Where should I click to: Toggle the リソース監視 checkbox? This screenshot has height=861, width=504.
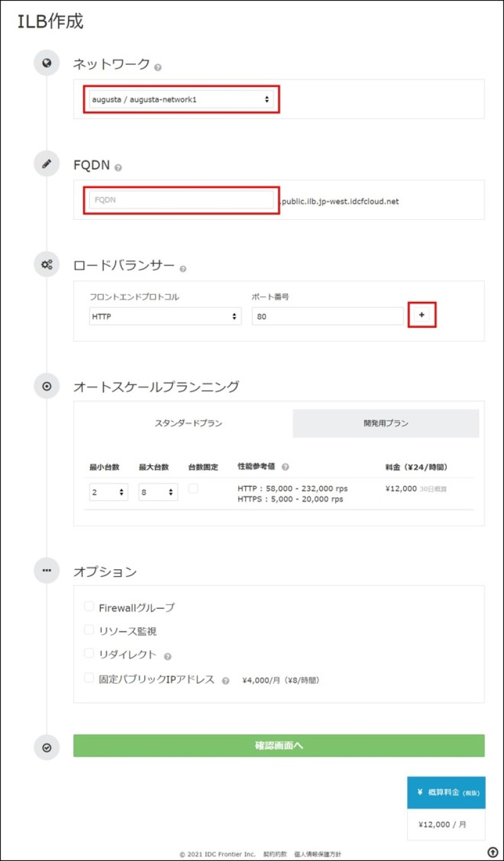coord(89,630)
